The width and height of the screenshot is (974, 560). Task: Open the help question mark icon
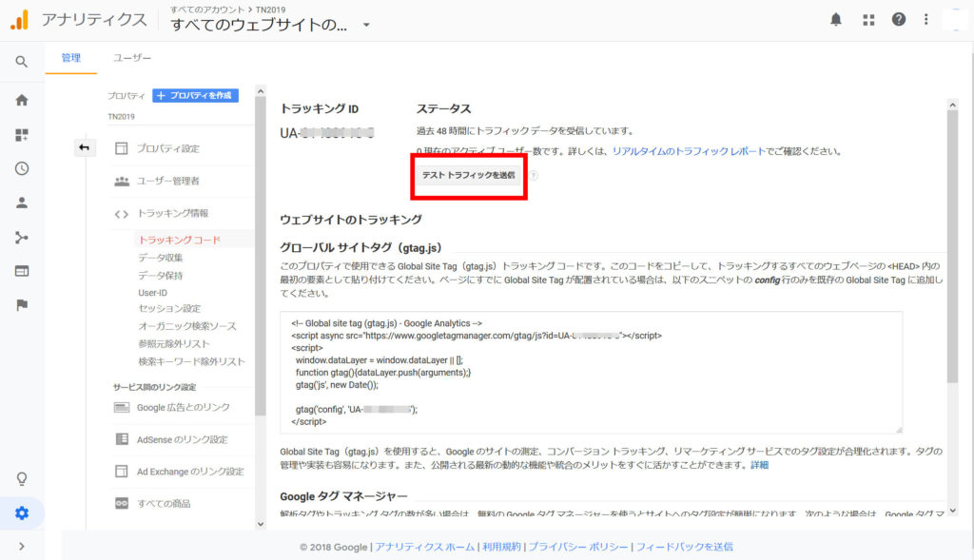(x=898, y=19)
